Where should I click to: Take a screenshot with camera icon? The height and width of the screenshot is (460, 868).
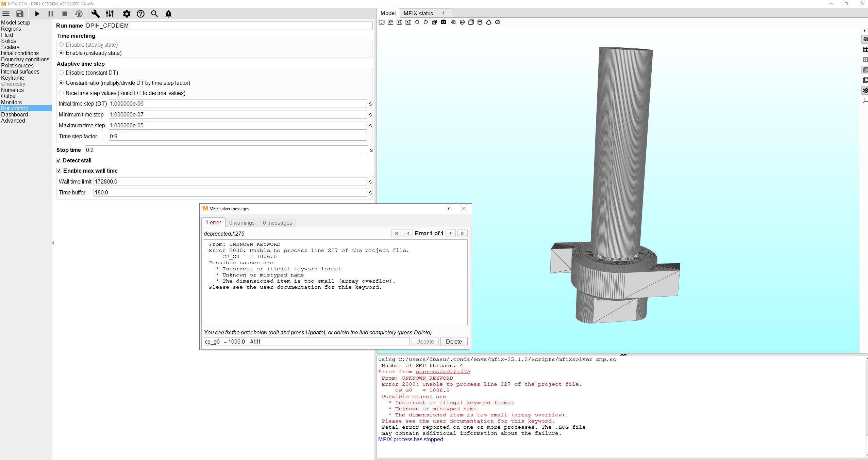[x=444, y=22]
